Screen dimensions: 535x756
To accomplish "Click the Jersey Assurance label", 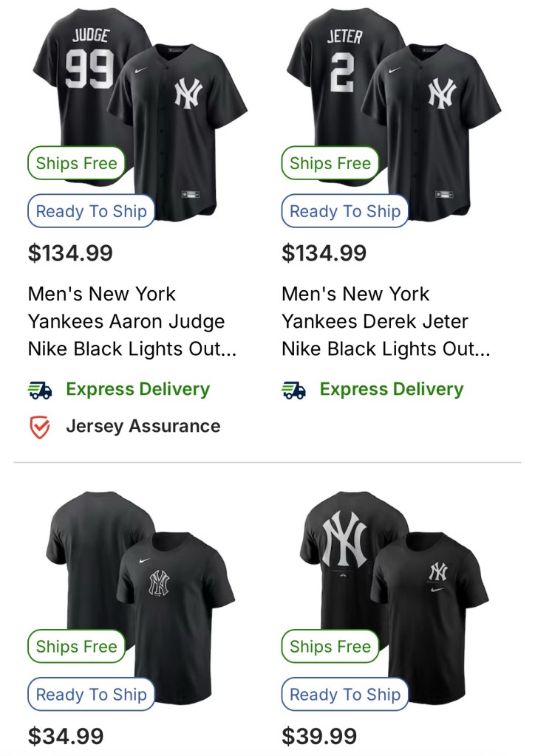I will [143, 426].
